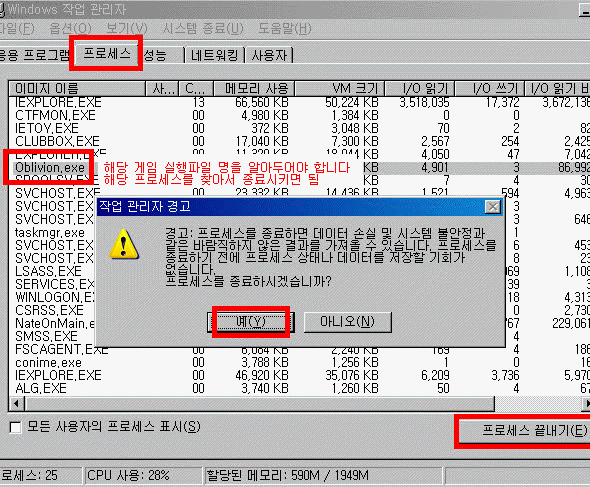Click the horizontal scrollbar left arrow
This screenshot has width=590, height=487.
coord(16,404)
